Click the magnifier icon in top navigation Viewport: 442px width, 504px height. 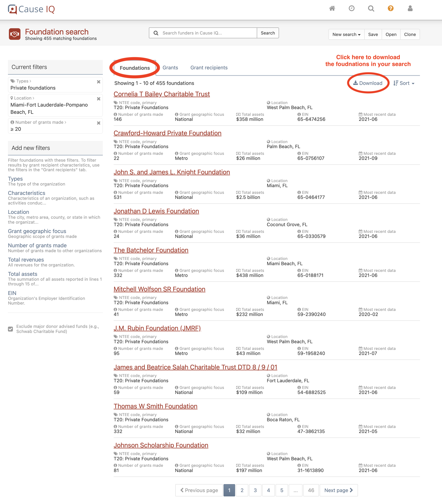click(371, 9)
